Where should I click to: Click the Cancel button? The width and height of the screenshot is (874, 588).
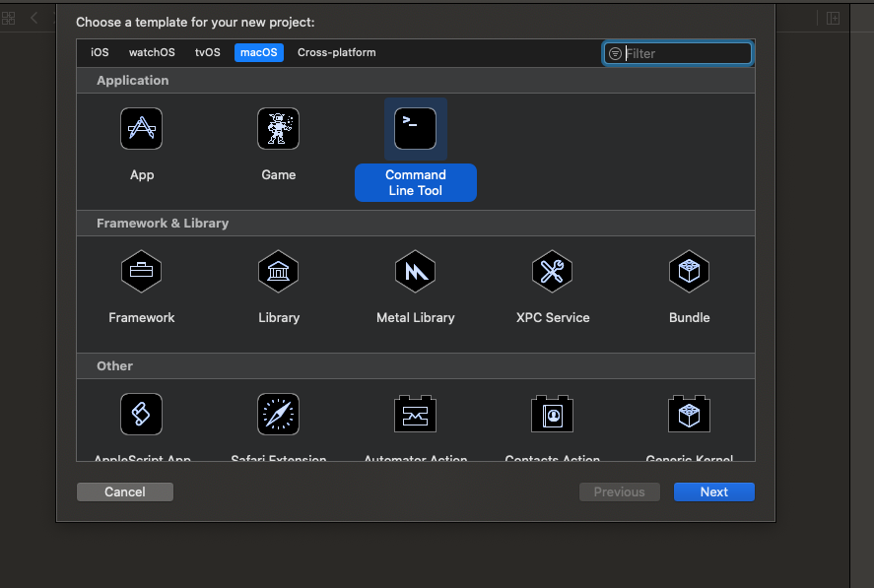[x=125, y=492]
